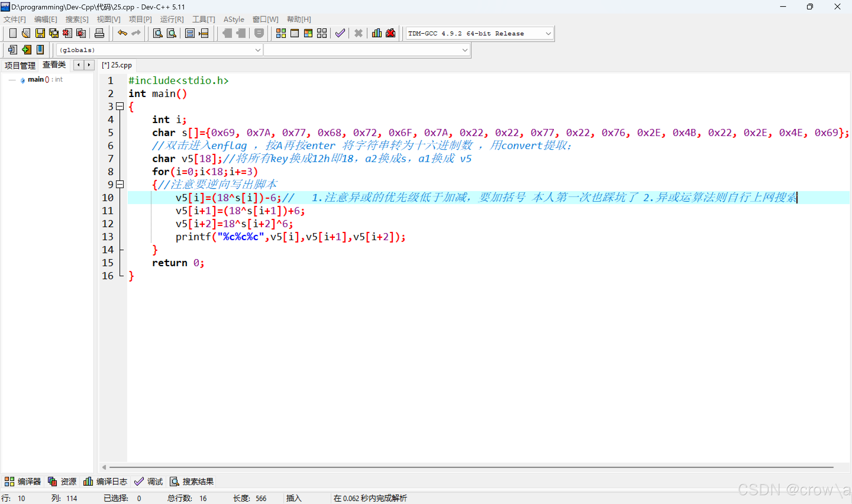Collapse the code fold at line 3
Screen dimensions: 852x504
click(x=120, y=106)
